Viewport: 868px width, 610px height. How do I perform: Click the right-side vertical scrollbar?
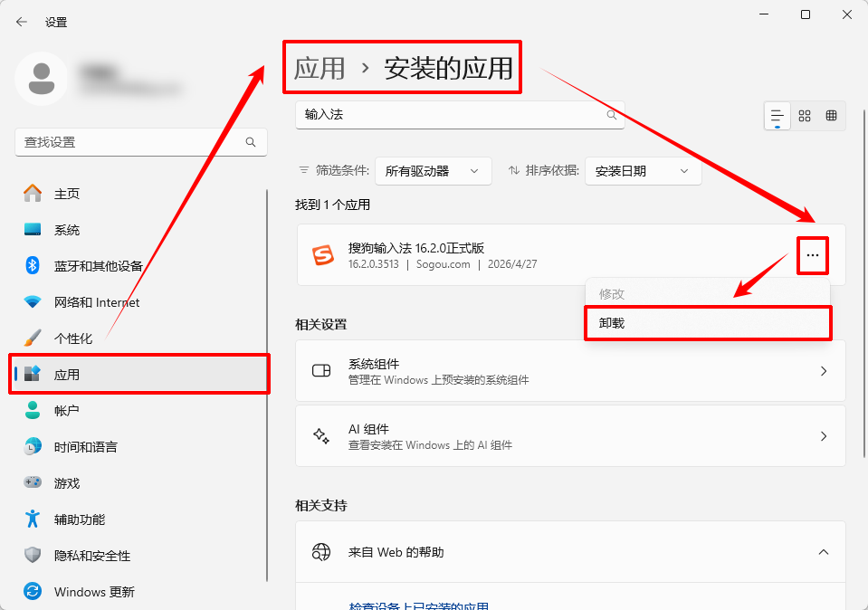click(x=864, y=283)
